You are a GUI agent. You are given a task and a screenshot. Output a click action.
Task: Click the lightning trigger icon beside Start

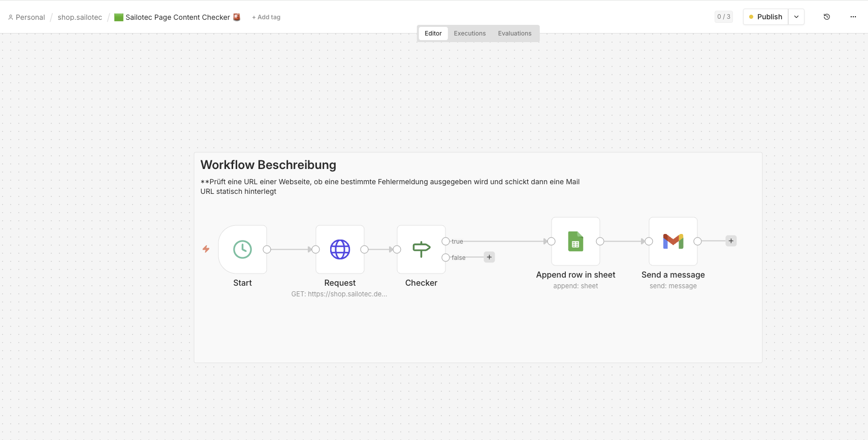[206, 249]
